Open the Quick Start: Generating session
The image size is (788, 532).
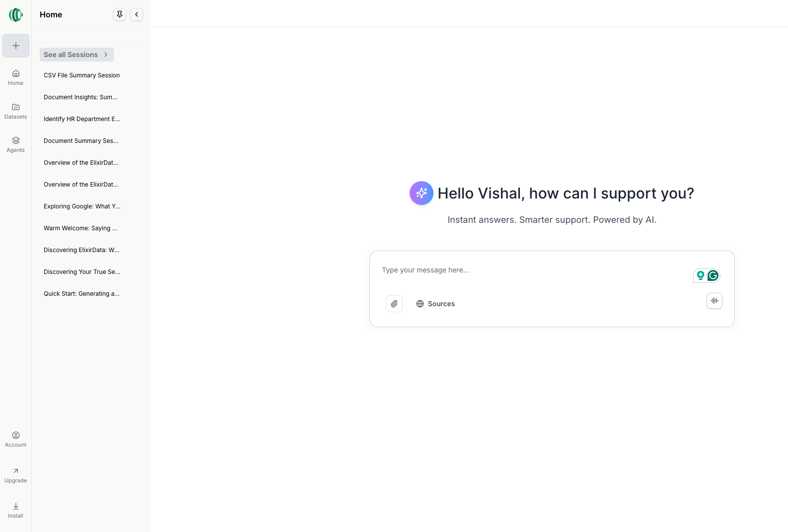(x=82, y=294)
